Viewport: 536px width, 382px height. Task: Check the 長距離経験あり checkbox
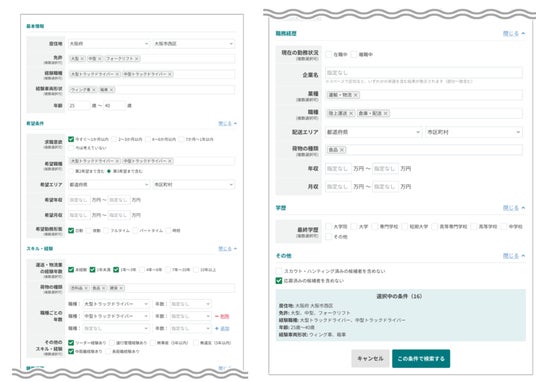[108, 351]
